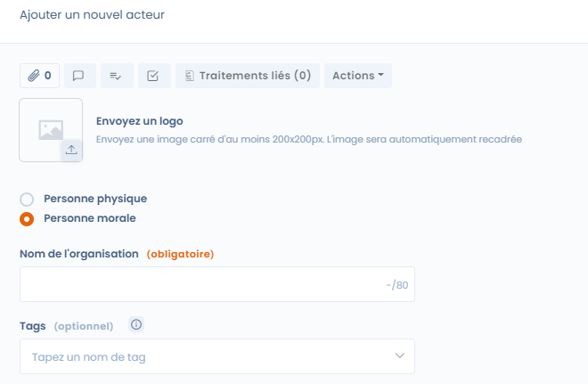Click the checked square tasks icon
The image size is (588, 384).
(x=153, y=76)
